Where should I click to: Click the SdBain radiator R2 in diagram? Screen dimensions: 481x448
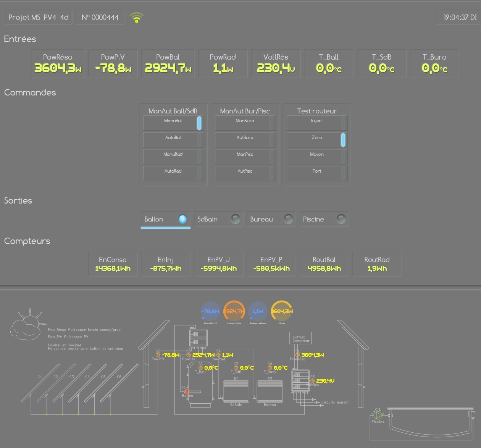tap(236, 391)
